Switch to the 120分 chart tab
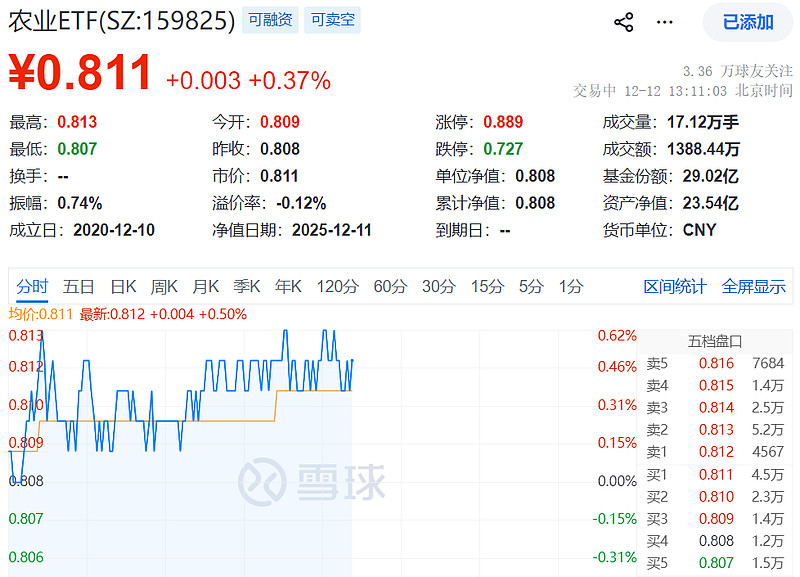Screen dimensions: 800x577 pyautogui.click(x=337, y=286)
